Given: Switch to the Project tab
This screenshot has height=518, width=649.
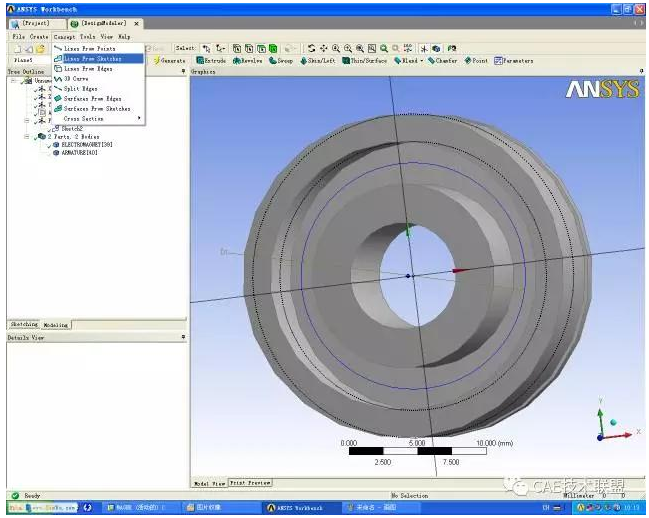Looking at the screenshot, I should pos(35,24).
